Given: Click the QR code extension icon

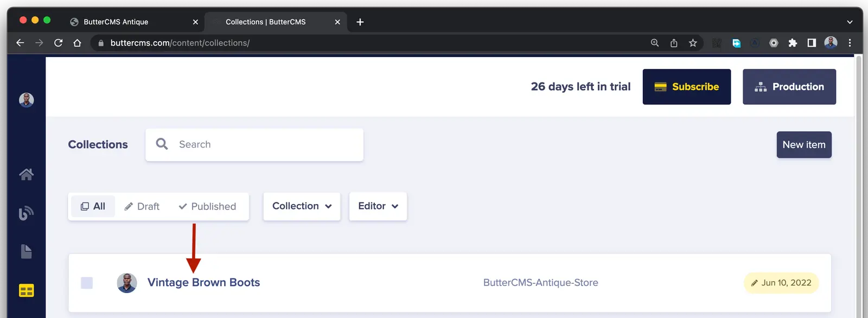Looking at the screenshot, I should [717, 43].
